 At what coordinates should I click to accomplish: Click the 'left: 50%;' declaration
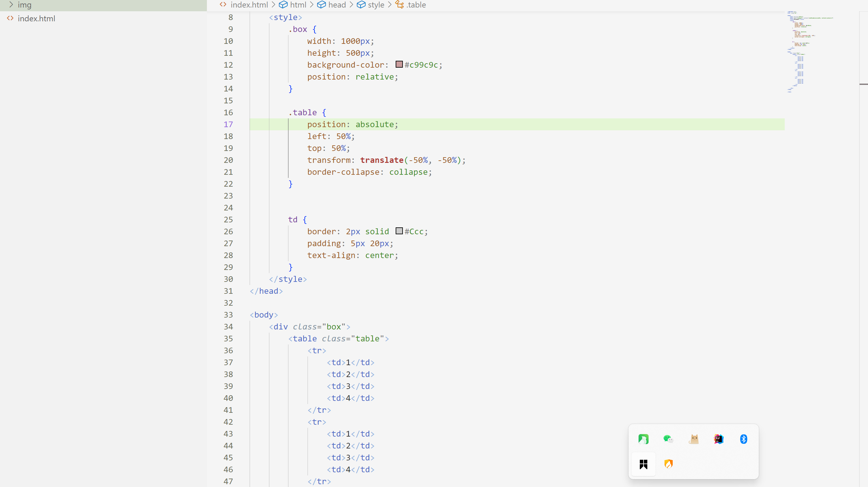click(x=331, y=136)
